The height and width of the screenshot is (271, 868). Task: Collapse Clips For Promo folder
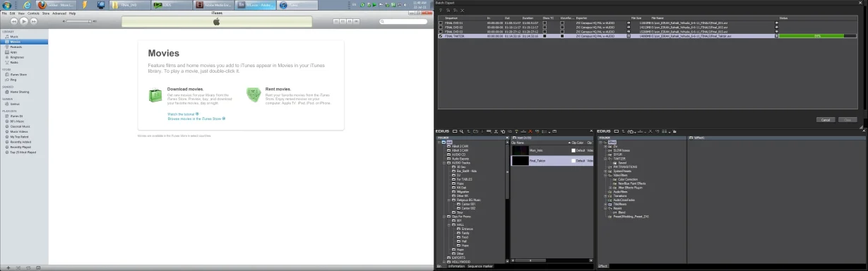[444, 217]
